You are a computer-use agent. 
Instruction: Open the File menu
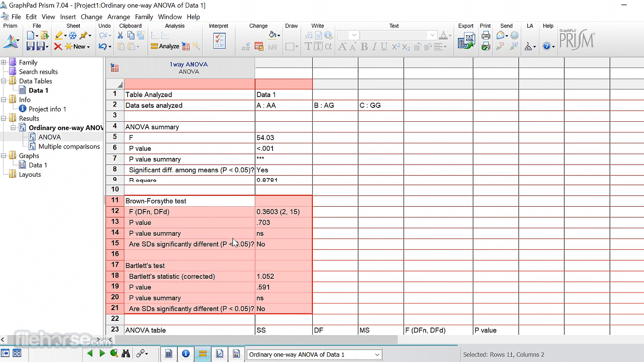pos(16,17)
